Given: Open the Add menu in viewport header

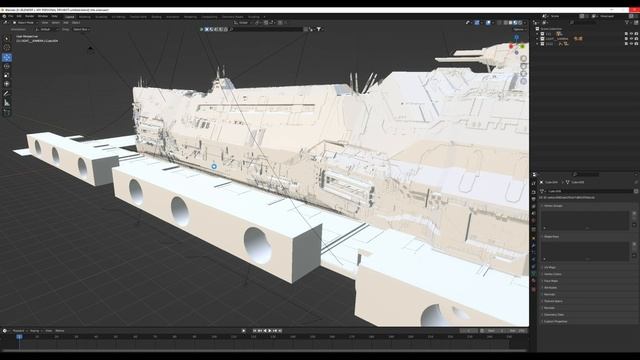Looking at the screenshot, I should coord(66,23).
